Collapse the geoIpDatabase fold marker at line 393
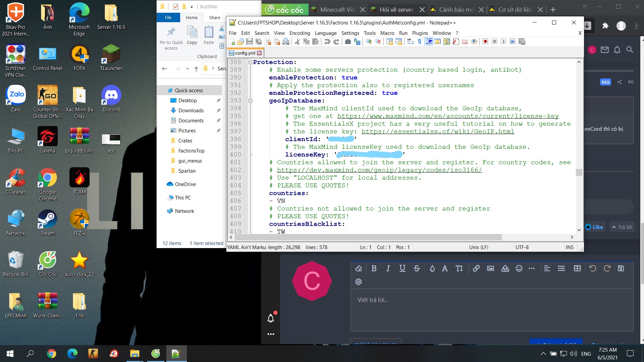The width and height of the screenshot is (644, 362). (x=250, y=101)
